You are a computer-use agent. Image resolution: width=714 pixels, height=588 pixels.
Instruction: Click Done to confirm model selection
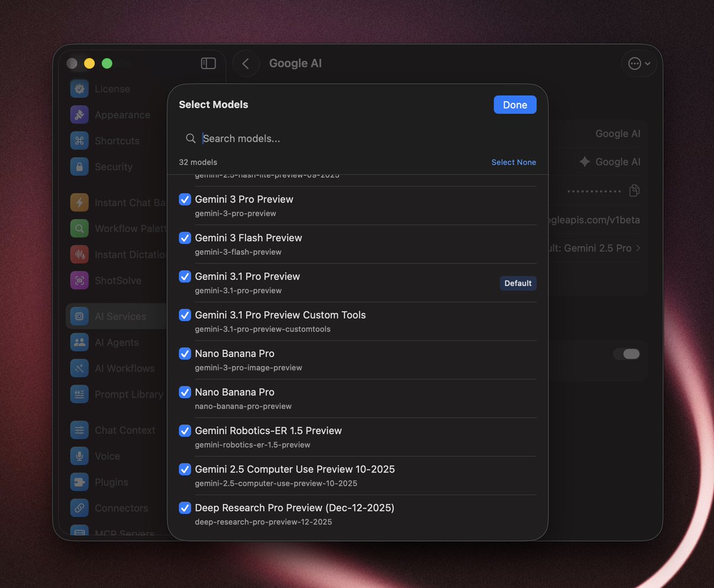pos(515,105)
